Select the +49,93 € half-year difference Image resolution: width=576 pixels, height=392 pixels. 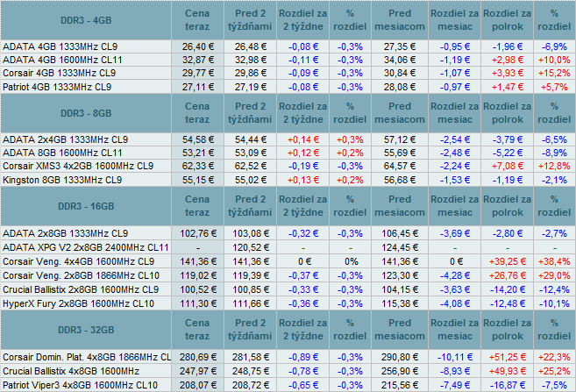tap(508, 371)
